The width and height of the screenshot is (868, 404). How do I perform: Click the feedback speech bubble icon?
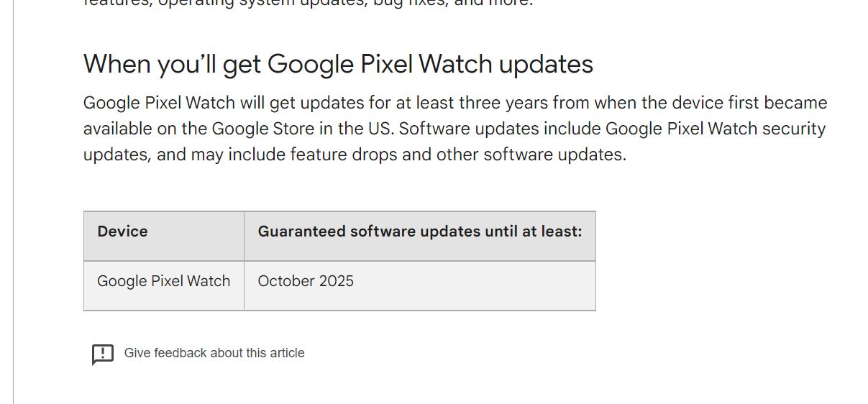[x=103, y=354]
